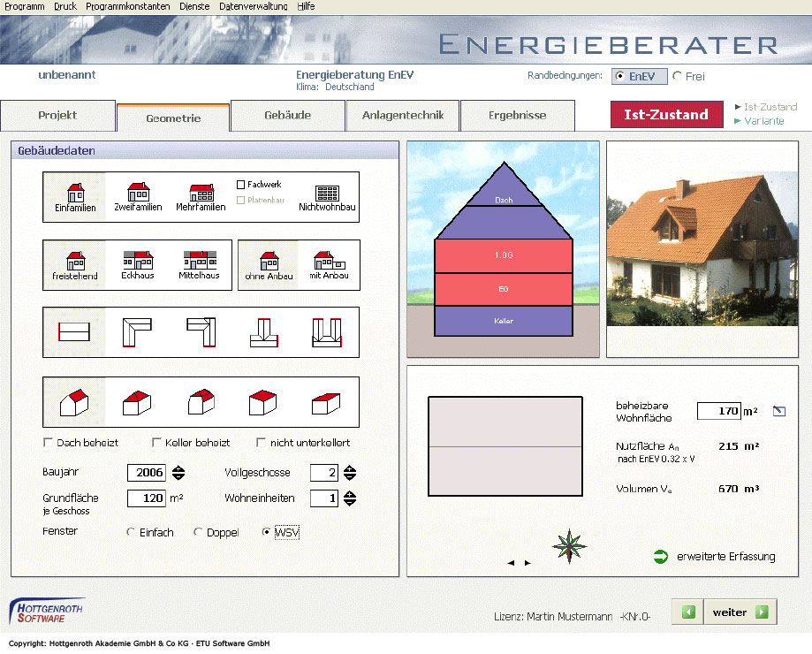Click the Keller section of house diagram

(x=504, y=321)
